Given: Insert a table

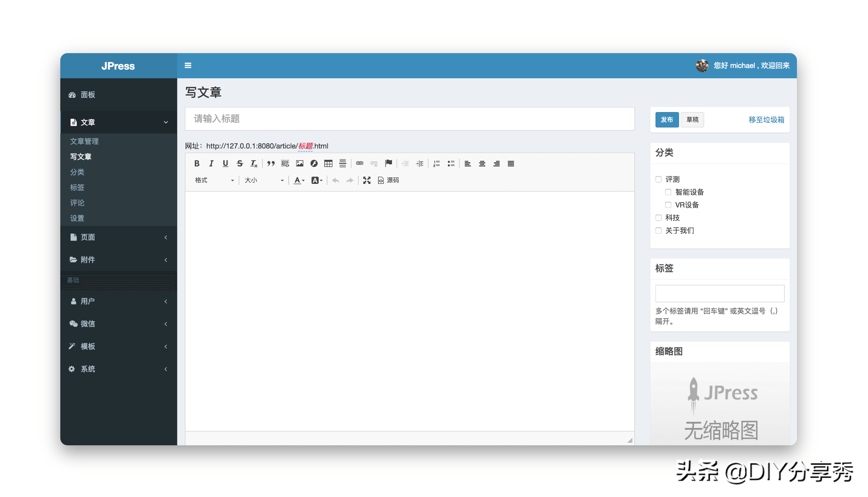Looking at the screenshot, I should 328,164.
